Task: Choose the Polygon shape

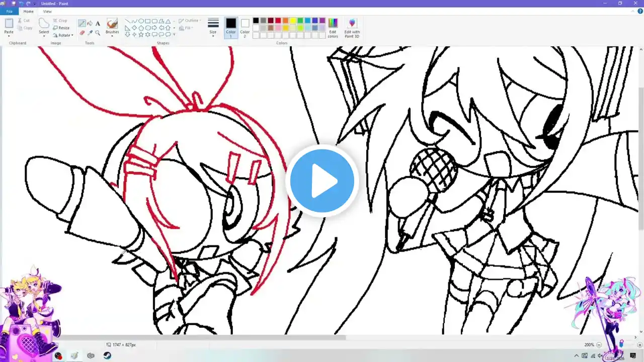Action: [160, 21]
